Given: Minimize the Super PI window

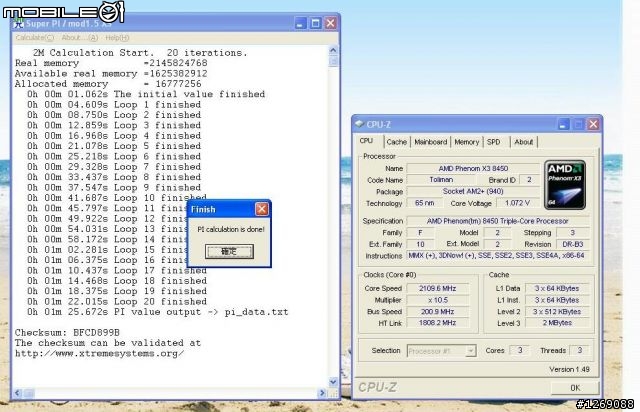Looking at the screenshot, I should (300, 23).
